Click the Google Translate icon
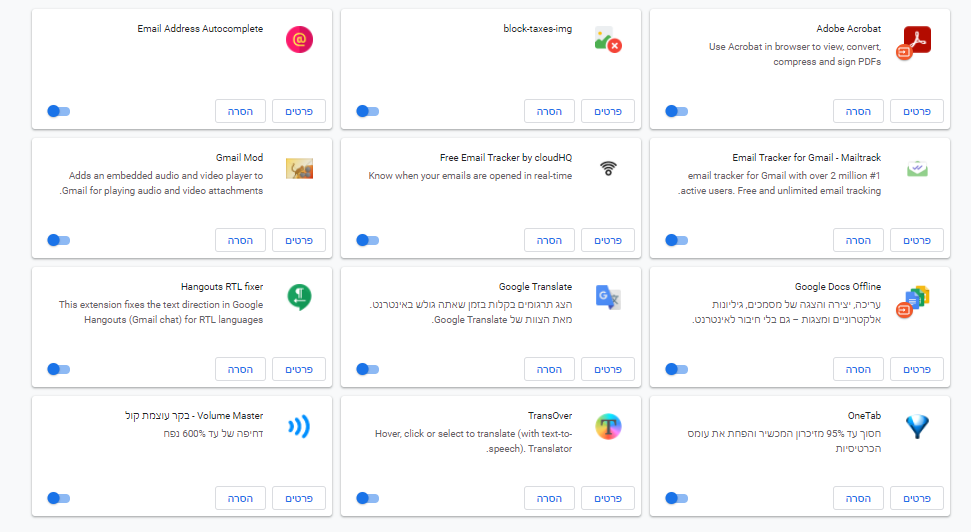This screenshot has width=971, height=532. pyautogui.click(x=608, y=297)
